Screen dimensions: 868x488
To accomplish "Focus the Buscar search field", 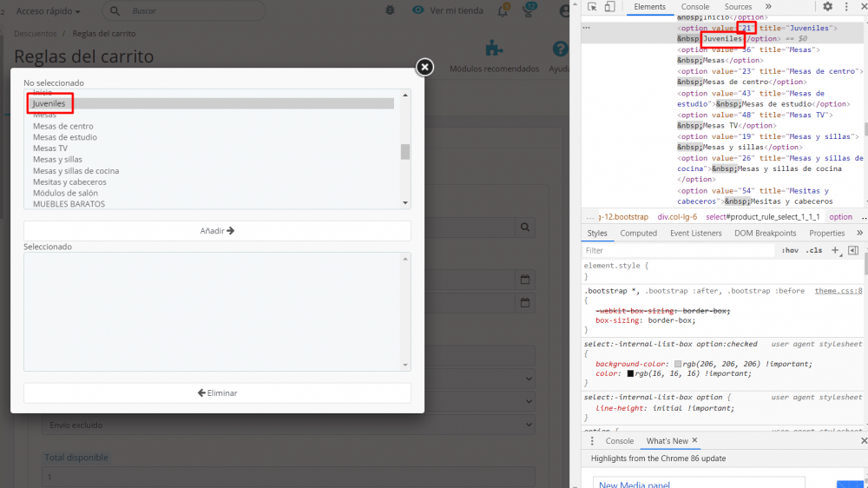I will point(183,11).
